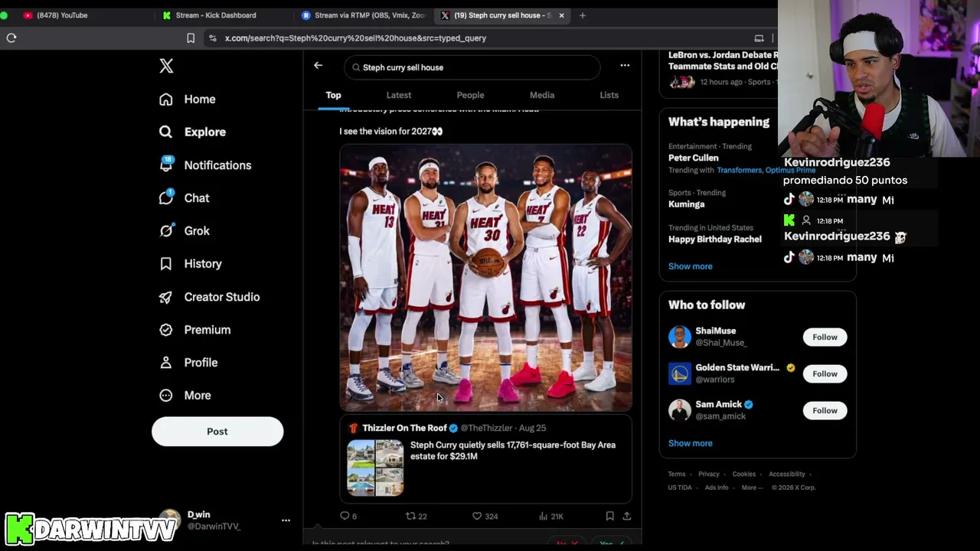This screenshot has height=551, width=980.
Task: Open Premium badge icon
Action: [165, 330]
